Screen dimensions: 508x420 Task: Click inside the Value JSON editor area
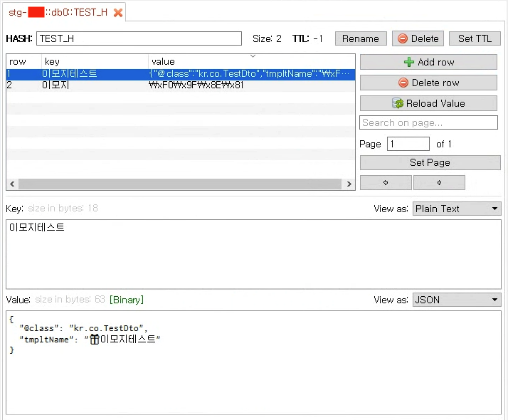click(x=253, y=362)
